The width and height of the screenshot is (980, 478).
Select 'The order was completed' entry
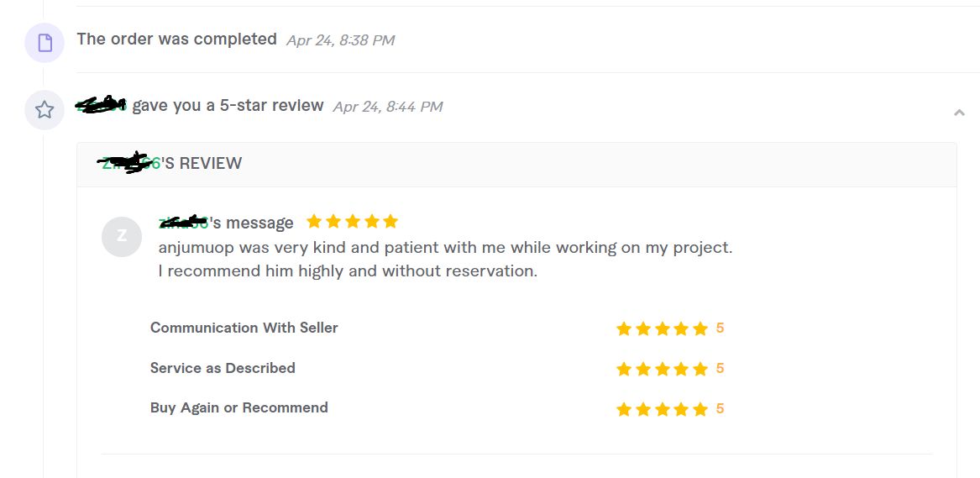(177, 39)
